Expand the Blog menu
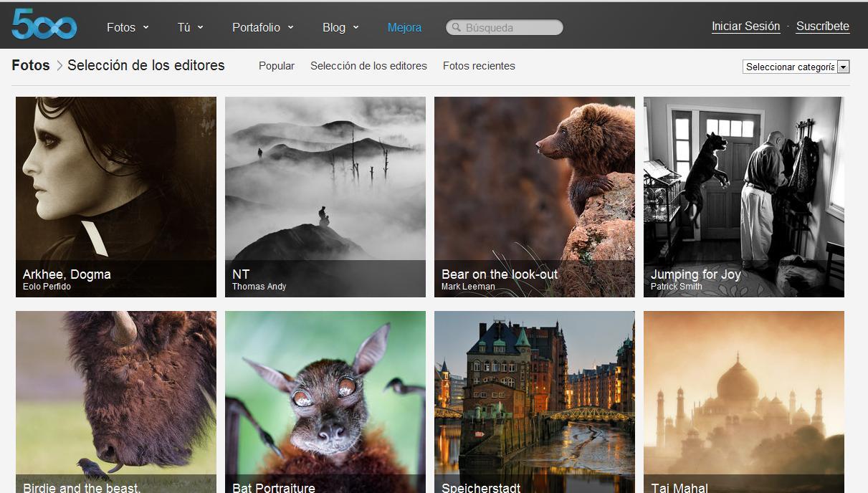868x493 pixels. [x=340, y=28]
